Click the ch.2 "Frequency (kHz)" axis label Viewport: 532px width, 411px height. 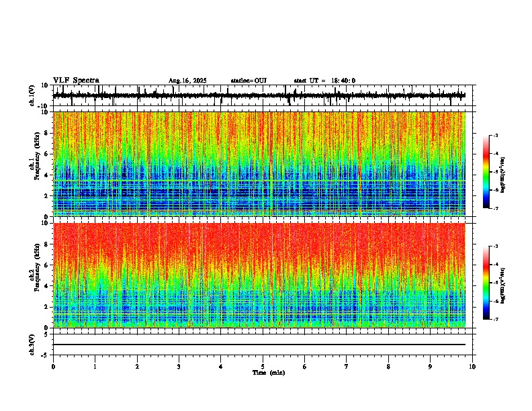pyautogui.click(x=37, y=267)
